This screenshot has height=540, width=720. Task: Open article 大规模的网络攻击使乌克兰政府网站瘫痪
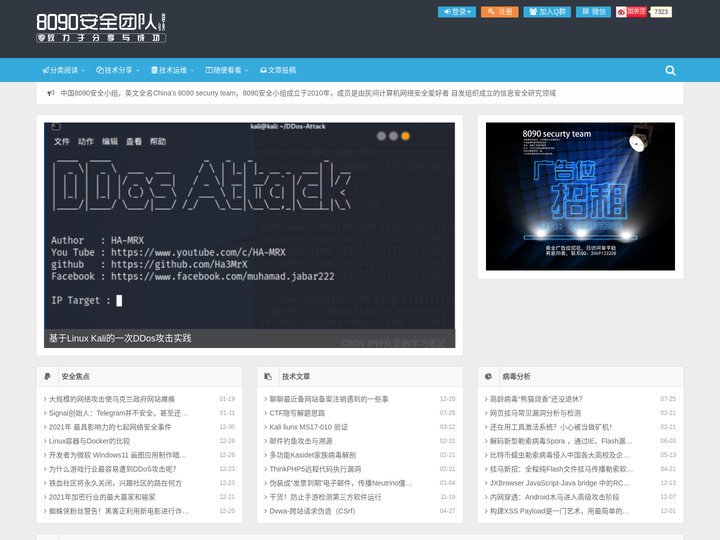point(112,399)
